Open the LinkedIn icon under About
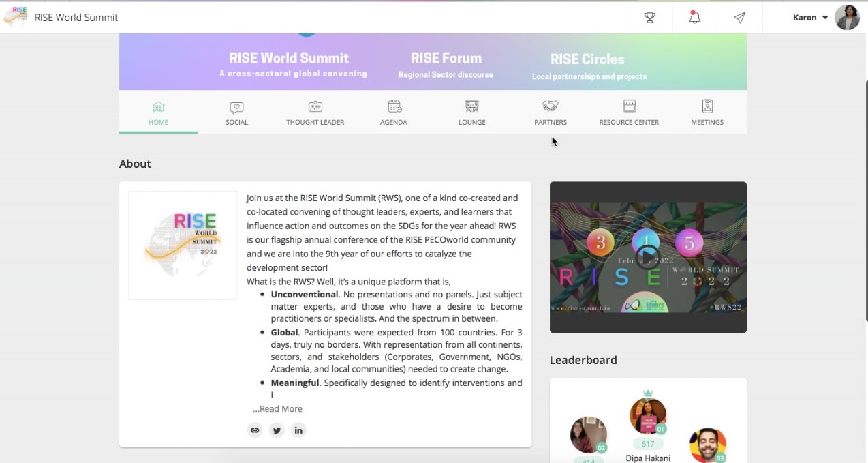 tap(298, 430)
